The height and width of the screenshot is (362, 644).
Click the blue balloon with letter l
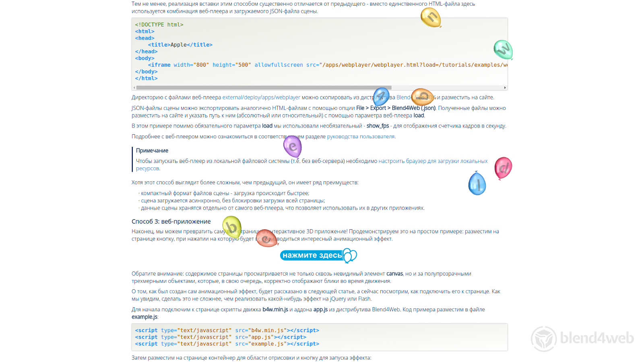pyautogui.click(x=477, y=183)
